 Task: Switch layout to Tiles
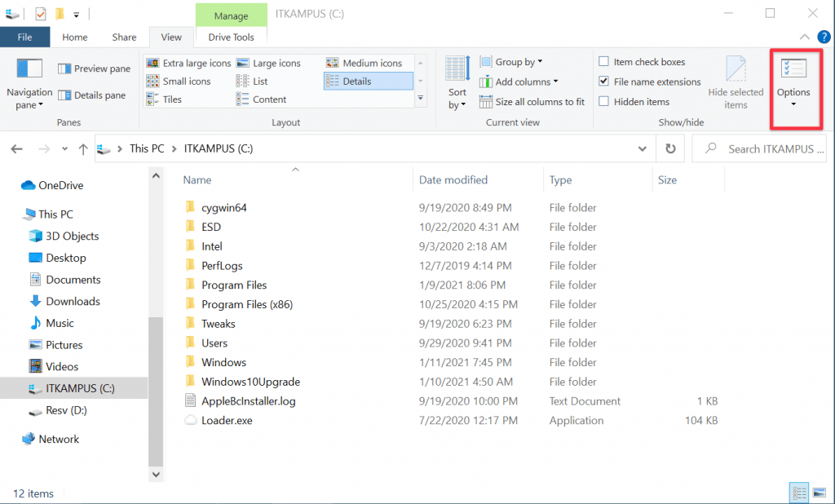tap(164, 99)
